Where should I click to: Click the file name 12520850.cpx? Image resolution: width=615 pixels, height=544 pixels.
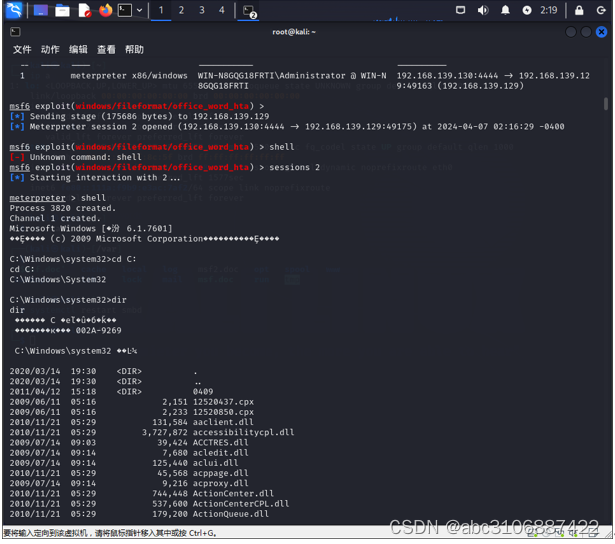point(223,412)
